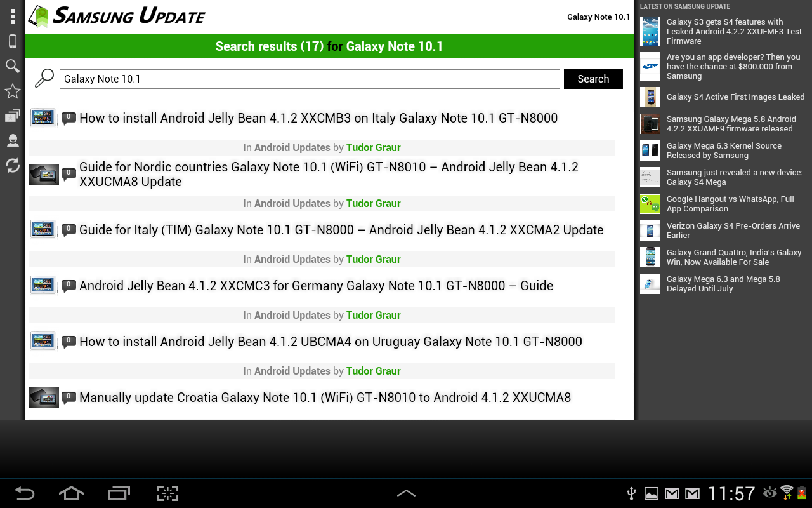The image size is (812, 508).
Task: Open Galaxy Mega Delayed Until July news
Action: pos(723,284)
